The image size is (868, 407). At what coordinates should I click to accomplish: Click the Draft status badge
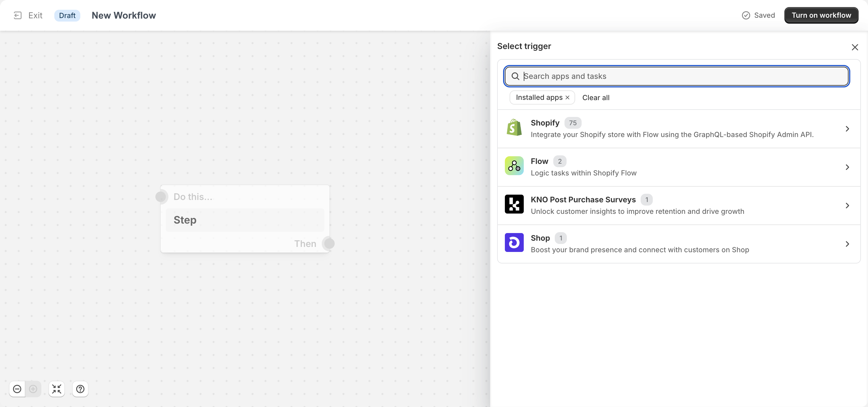pyautogui.click(x=67, y=16)
